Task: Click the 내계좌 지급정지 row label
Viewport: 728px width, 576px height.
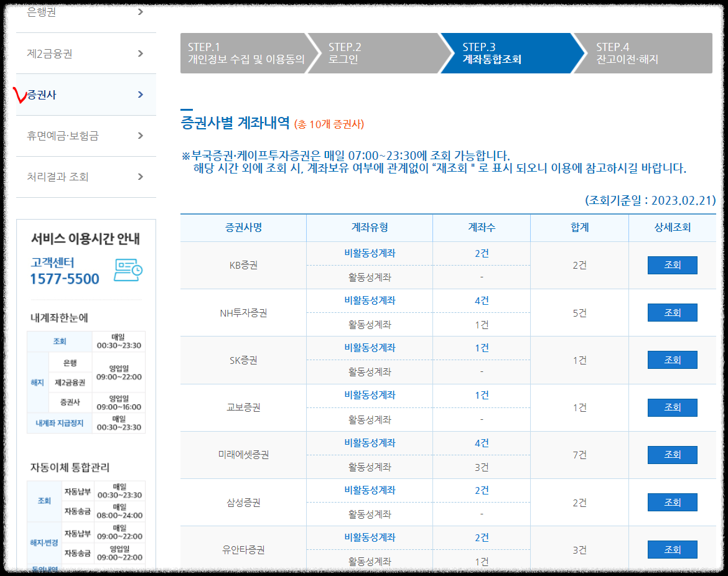Action: (60, 424)
